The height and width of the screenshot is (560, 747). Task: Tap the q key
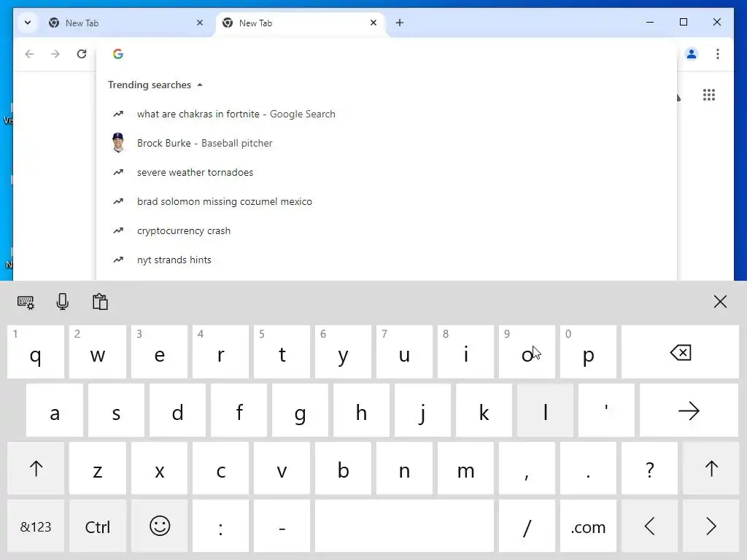(36, 352)
